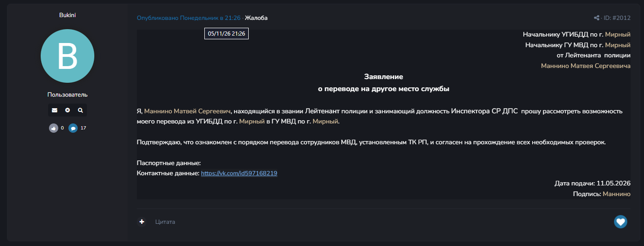This screenshot has width=644, height=246.
Task: Open the vk.com/id597168219 contact link
Action: pyautogui.click(x=239, y=173)
